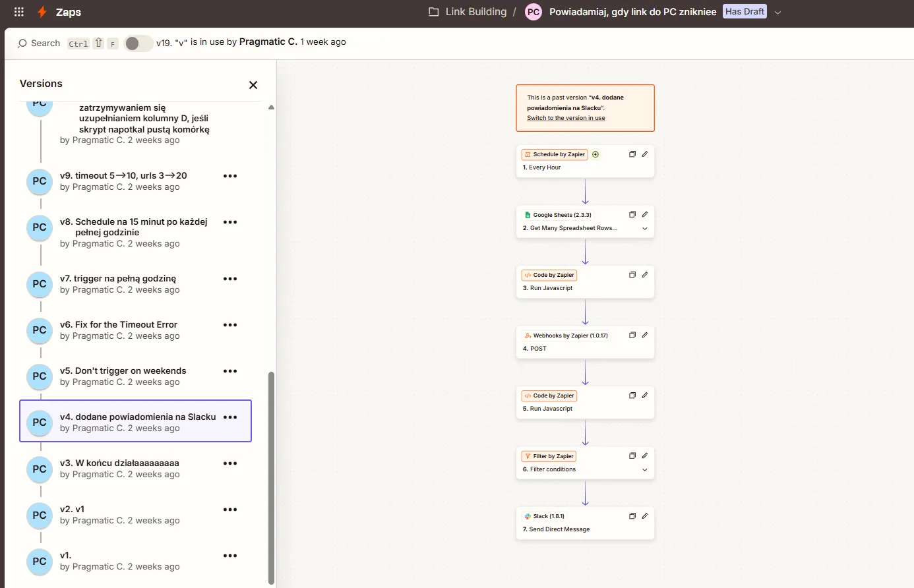This screenshot has height=588, width=914.
Task: Edit the Filter conditions step
Action: [645, 456]
